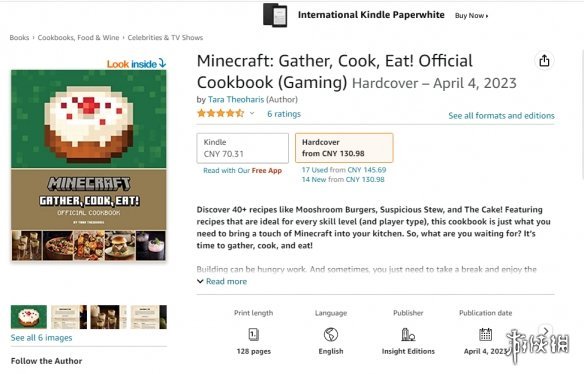Click Buy Now on Kindle banner

coord(472,16)
